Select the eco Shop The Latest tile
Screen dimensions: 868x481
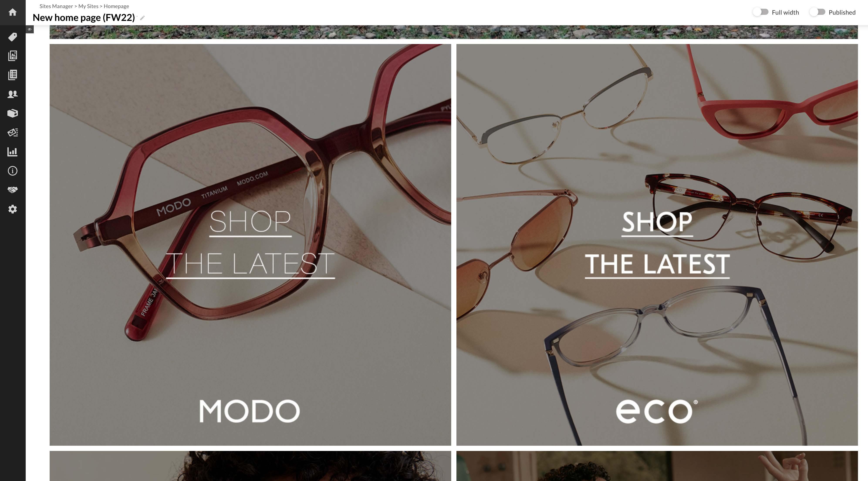click(x=657, y=245)
